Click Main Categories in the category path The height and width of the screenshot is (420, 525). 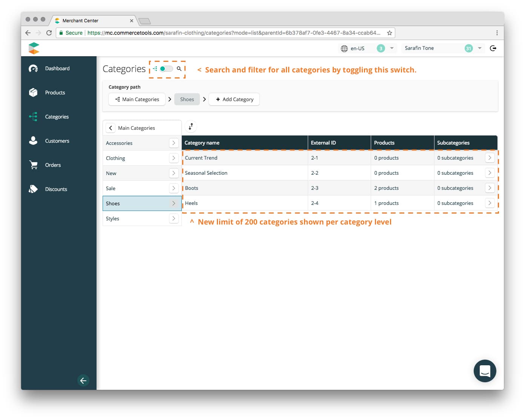click(x=137, y=99)
